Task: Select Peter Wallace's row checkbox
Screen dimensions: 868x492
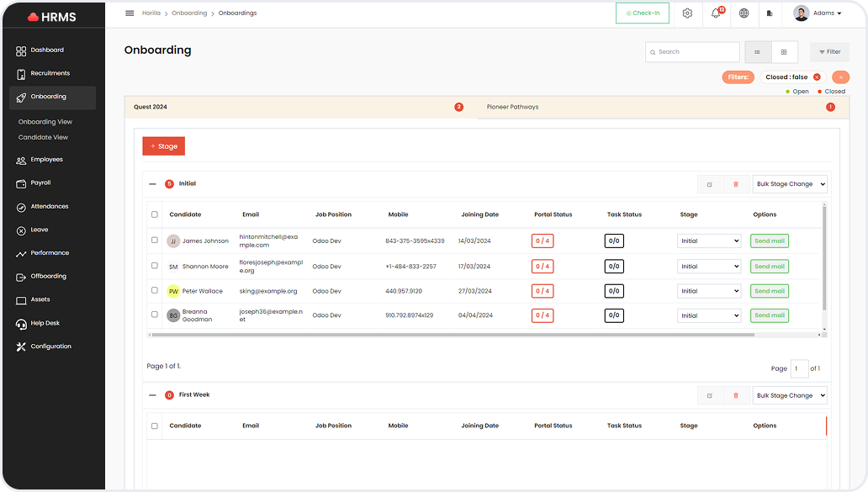Action: click(x=155, y=290)
